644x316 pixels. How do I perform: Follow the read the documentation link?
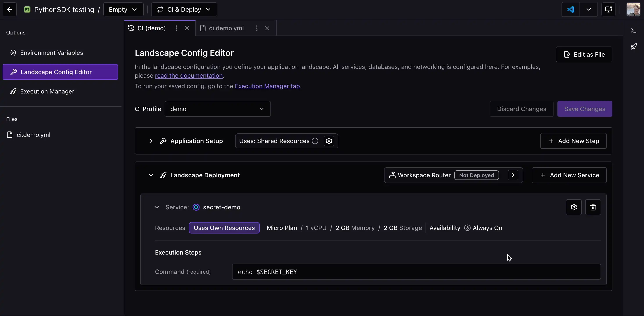click(x=188, y=75)
